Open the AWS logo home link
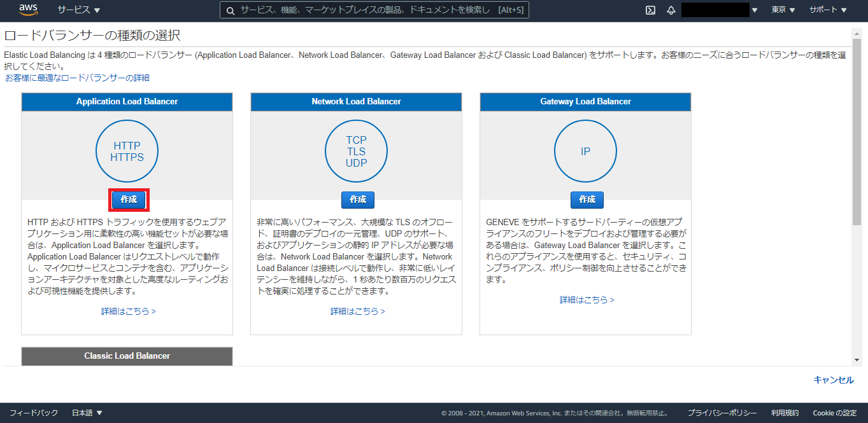This screenshot has width=868, height=423. (x=29, y=10)
